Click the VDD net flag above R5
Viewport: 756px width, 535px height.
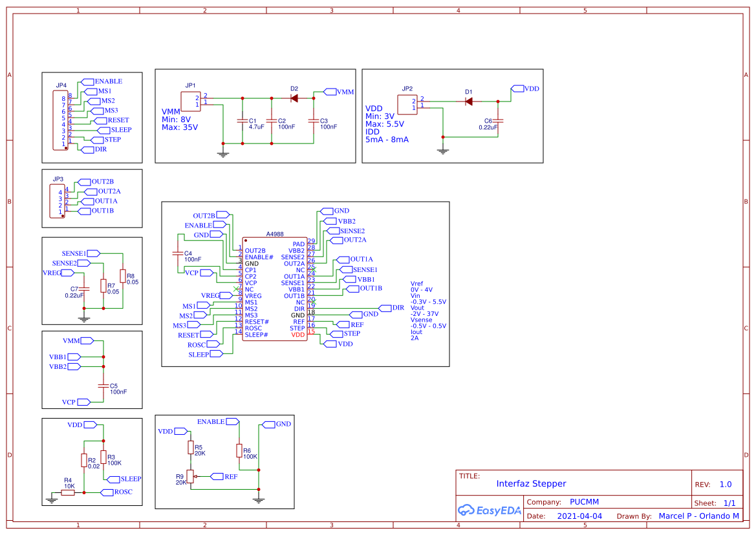coord(173,432)
